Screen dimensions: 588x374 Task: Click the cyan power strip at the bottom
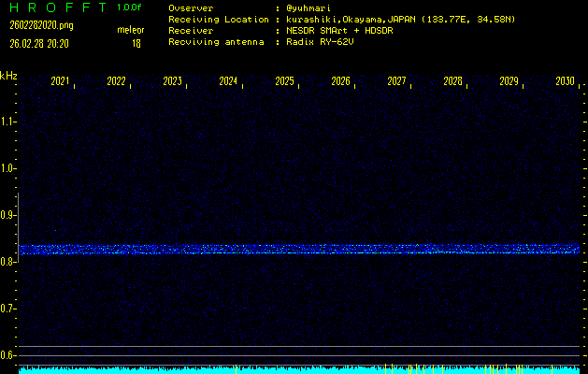299,370
